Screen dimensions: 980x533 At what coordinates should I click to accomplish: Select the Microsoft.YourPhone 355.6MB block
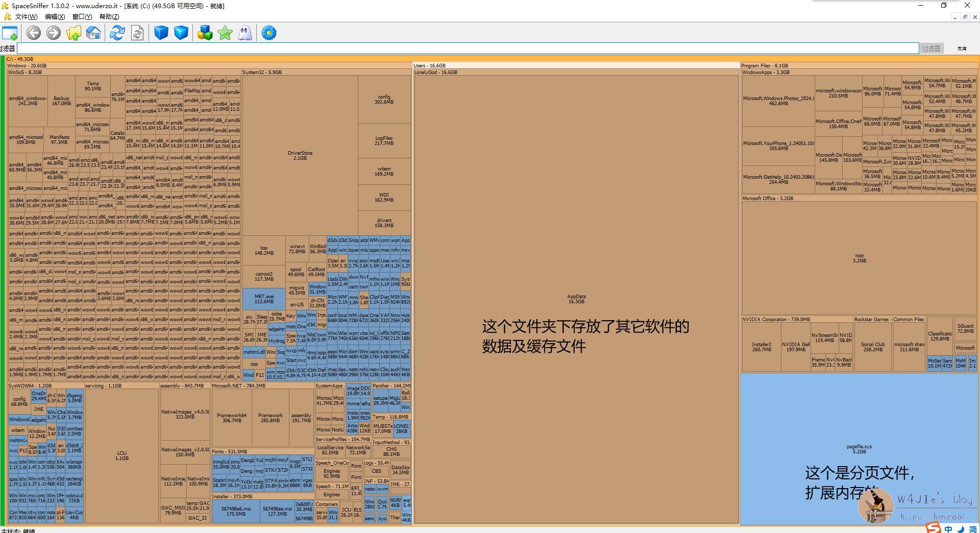coord(778,146)
